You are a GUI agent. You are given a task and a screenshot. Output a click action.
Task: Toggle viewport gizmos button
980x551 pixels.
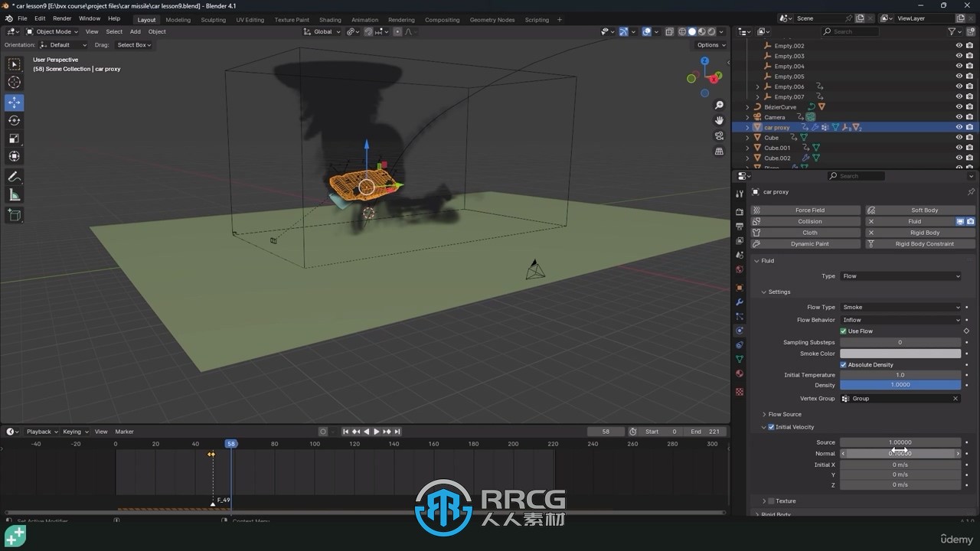(623, 31)
